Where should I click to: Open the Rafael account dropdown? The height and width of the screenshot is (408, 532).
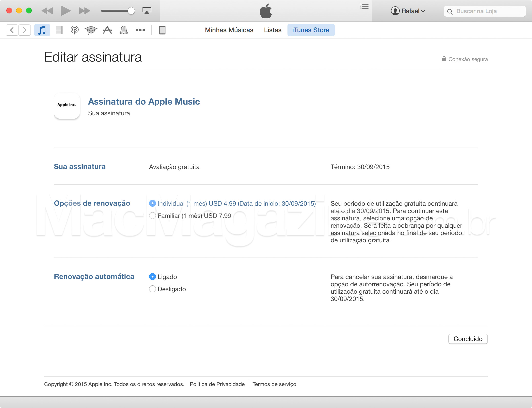(x=408, y=11)
